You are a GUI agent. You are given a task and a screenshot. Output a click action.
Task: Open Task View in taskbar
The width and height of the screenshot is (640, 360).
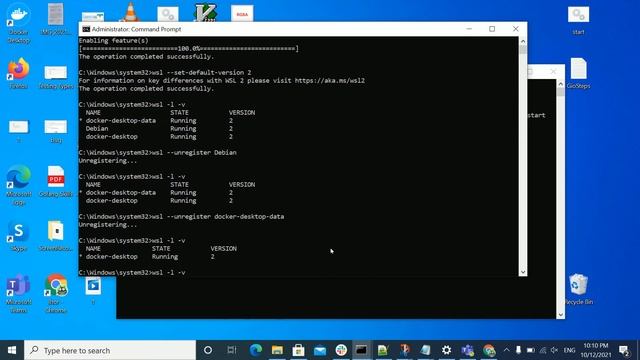[232, 350]
